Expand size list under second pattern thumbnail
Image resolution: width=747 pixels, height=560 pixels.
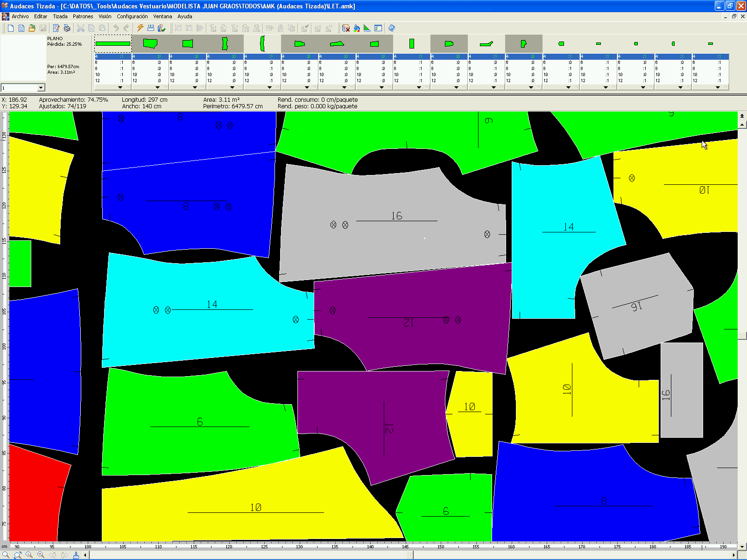(157, 87)
